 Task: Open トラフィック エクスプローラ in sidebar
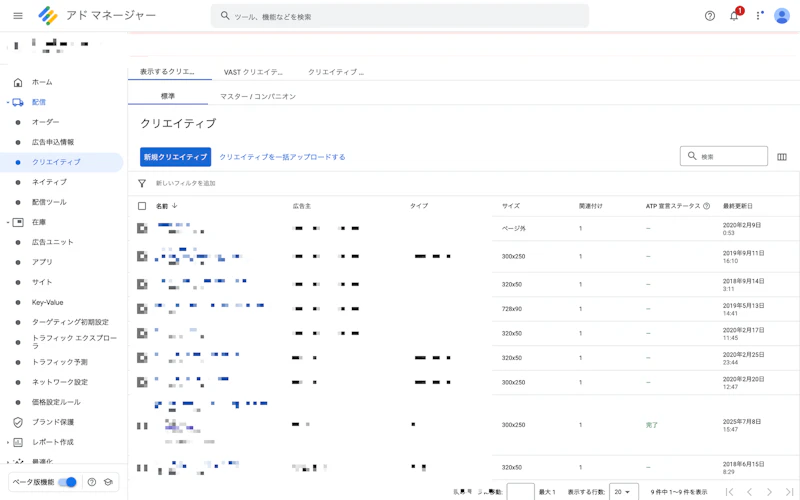click(74, 342)
